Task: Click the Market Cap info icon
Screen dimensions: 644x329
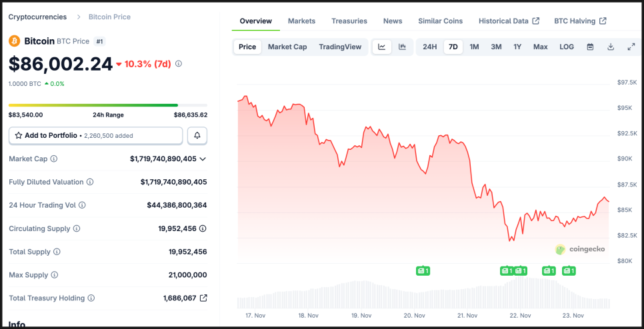Action: pos(54,159)
